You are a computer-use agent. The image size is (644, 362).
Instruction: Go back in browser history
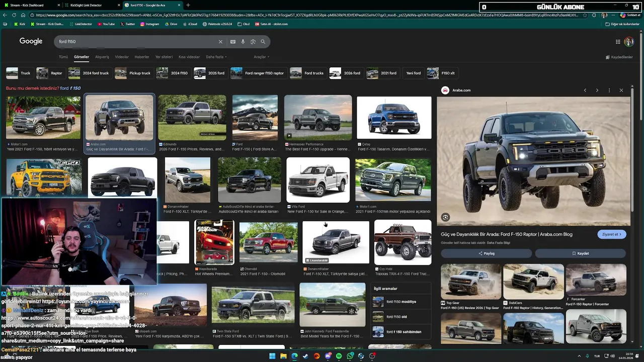pos(5,15)
